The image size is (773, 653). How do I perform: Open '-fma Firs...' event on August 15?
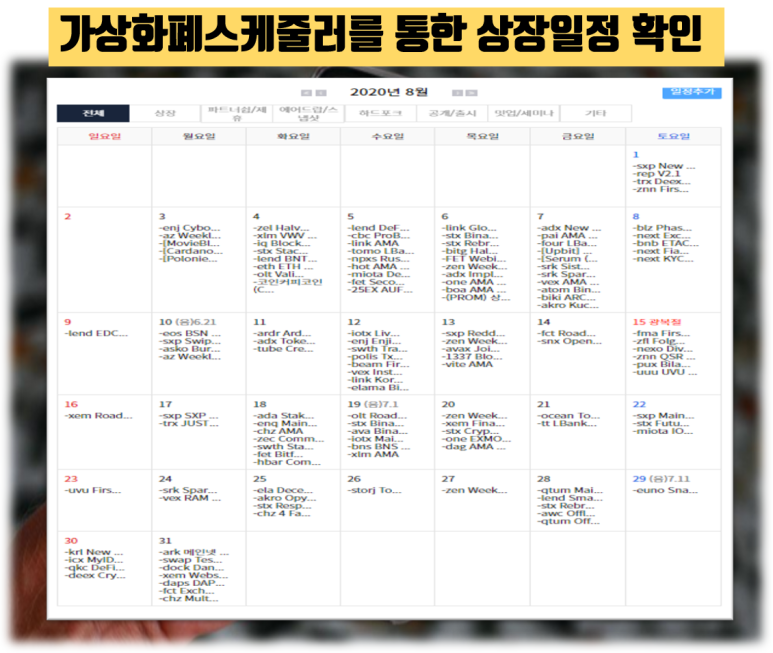point(661,333)
